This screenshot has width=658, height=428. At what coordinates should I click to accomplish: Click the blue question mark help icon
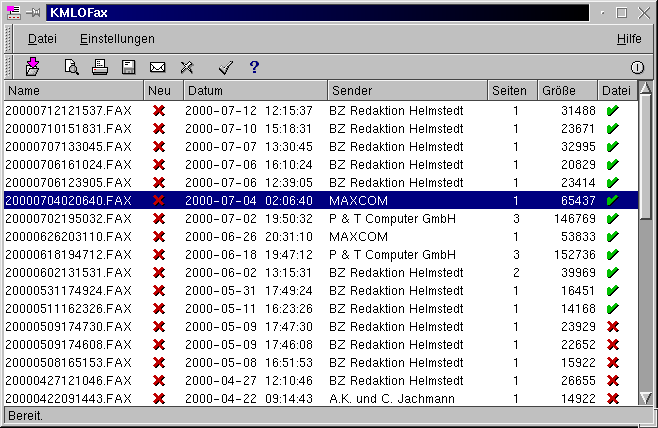pyautogui.click(x=254, y=67)
